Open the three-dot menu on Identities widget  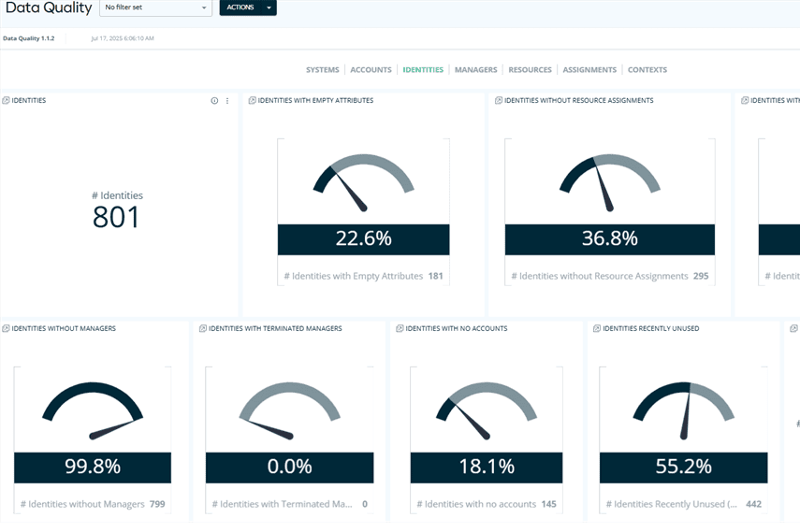[227, 101]
